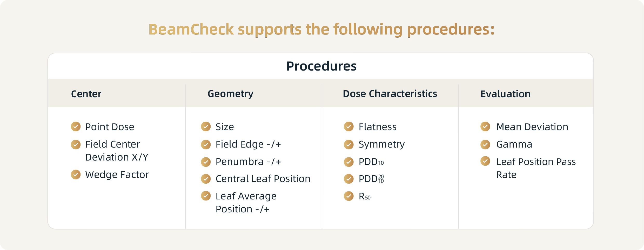Click the BeamCheck supports procedures headline
This screenshot has width=644, height=250.
pos(321,30)
